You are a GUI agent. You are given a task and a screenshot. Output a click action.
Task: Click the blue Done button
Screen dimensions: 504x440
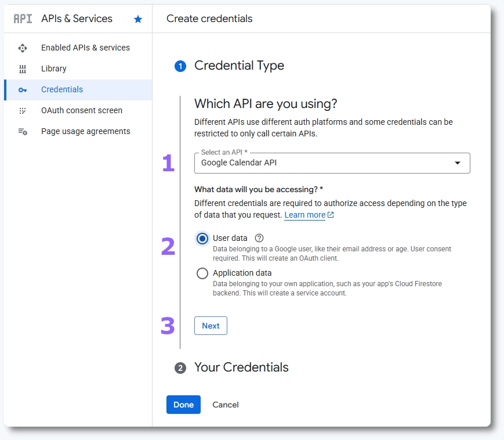click(183, 405)
